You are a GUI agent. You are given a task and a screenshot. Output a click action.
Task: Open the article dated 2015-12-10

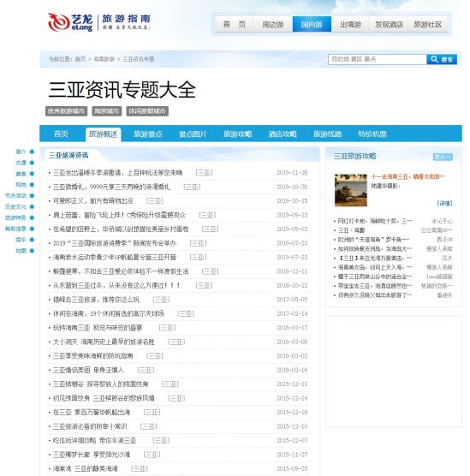point(90,426)
